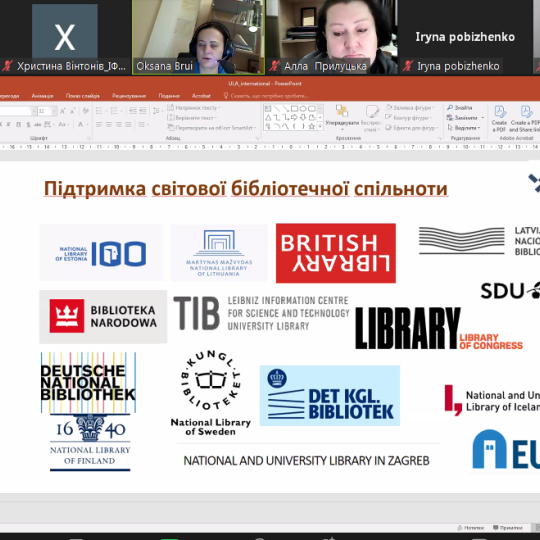540x540 pixels.
Task: Toggle center text alignment
Action: pos(109,124)
